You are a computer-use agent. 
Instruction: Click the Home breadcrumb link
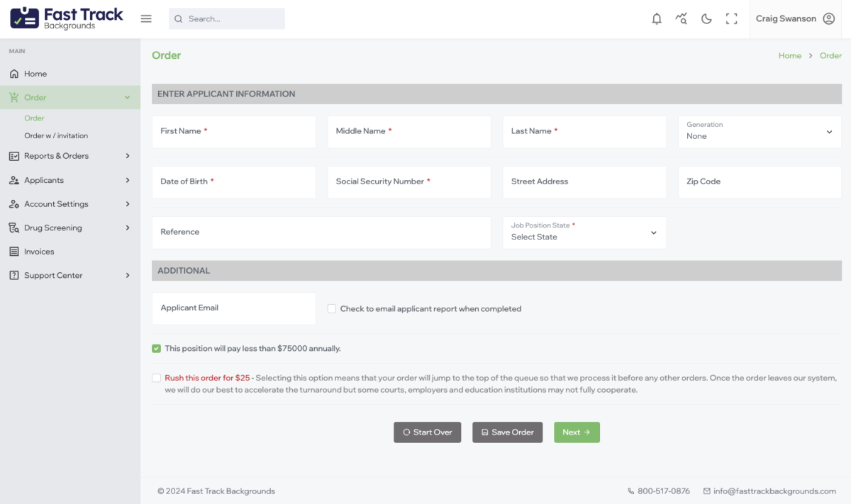[x=789, y=55]
